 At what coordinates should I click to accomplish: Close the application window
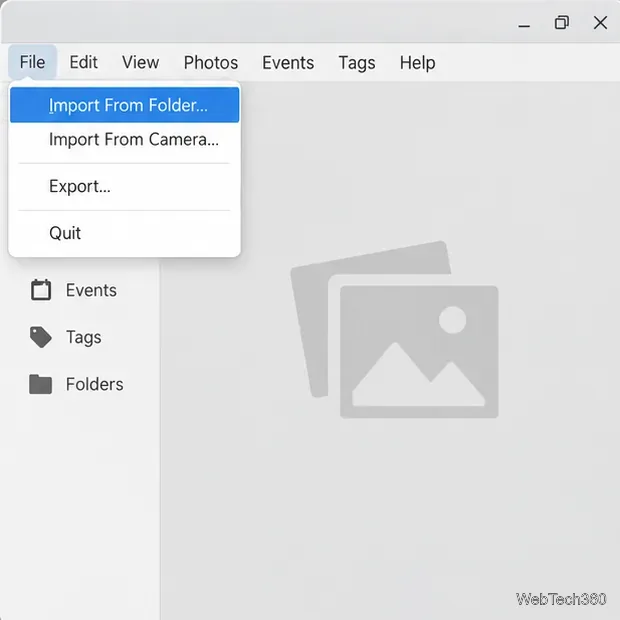(x=600, y=23)
